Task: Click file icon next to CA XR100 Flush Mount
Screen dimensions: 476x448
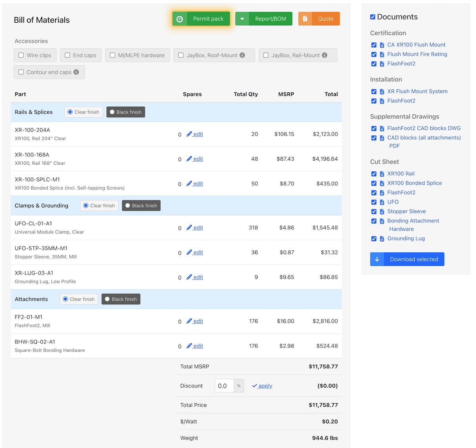Action: point(382,45)
